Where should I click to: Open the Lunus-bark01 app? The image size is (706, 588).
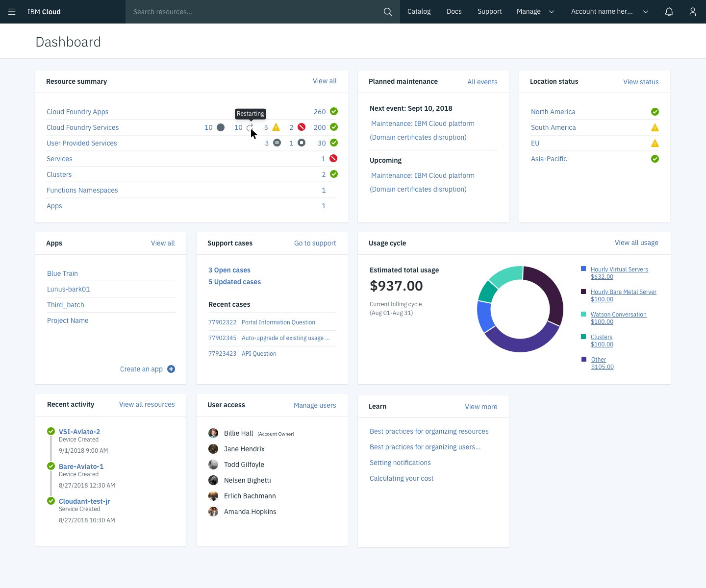[69, 289]
